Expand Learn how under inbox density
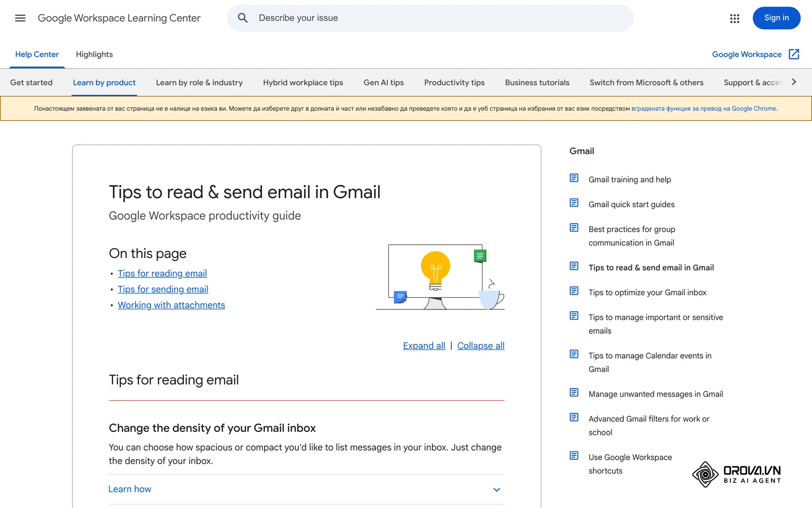 point(307,489)
